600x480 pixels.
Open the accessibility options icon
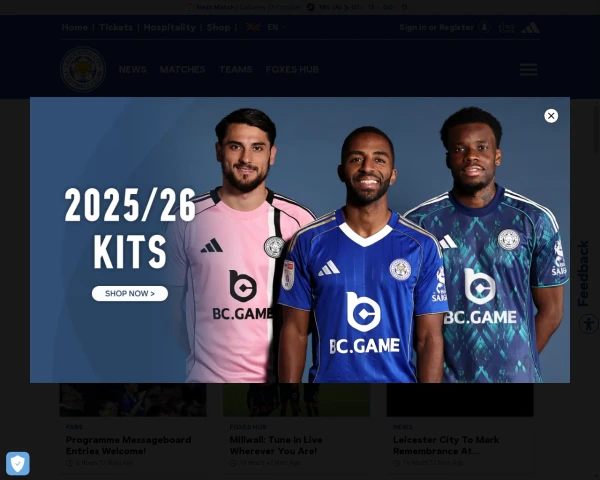[x=589, y=324]
